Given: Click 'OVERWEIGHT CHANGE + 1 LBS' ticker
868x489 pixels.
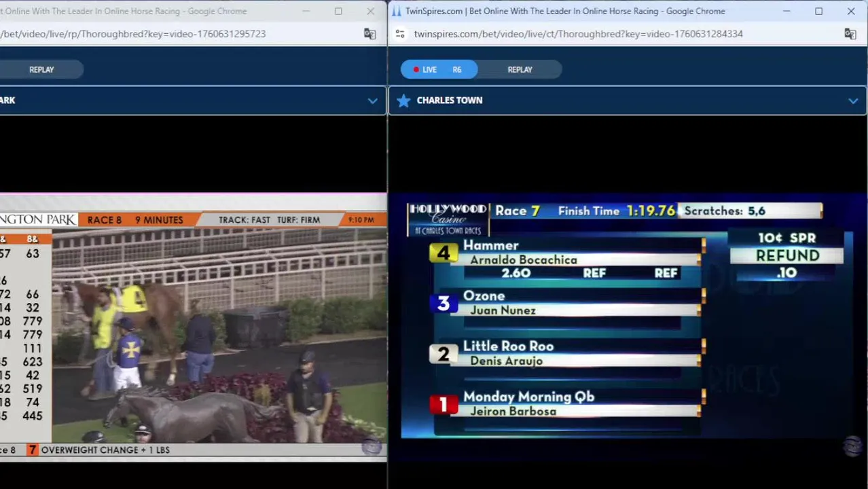Looking at the screenshot, I should (x=105, y=450).
